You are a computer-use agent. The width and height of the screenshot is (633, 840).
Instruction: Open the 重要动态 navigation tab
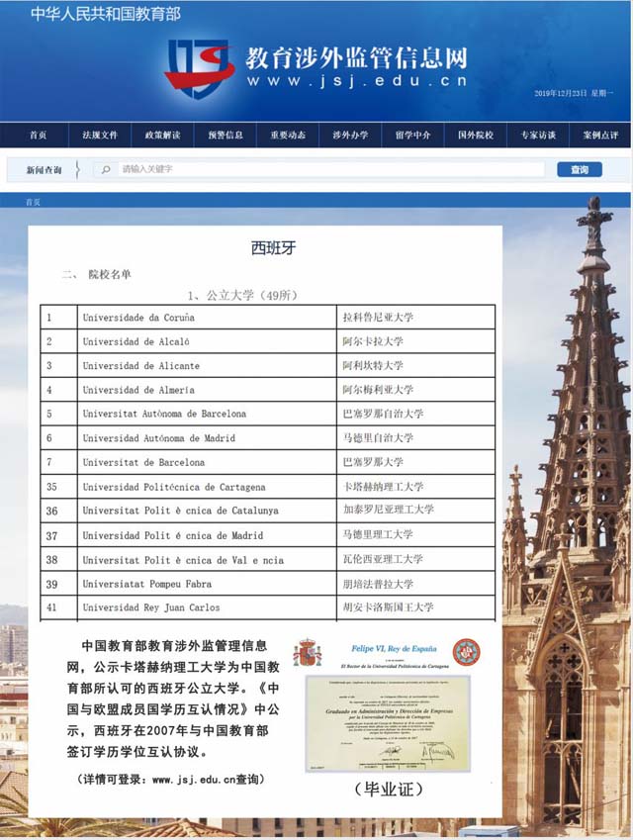click(x=288, y=135)
